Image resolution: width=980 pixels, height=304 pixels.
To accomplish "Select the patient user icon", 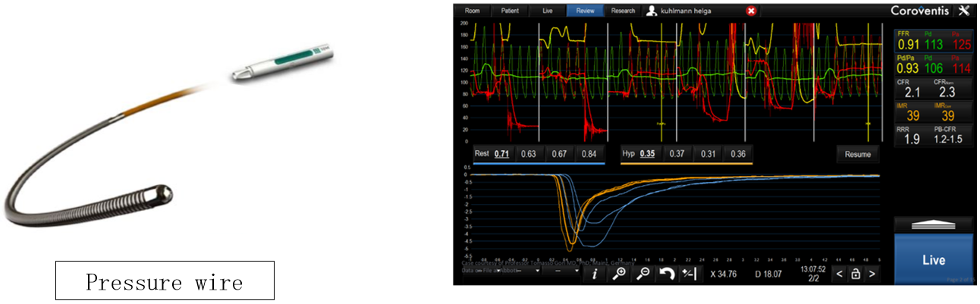I will click(651, 11).
